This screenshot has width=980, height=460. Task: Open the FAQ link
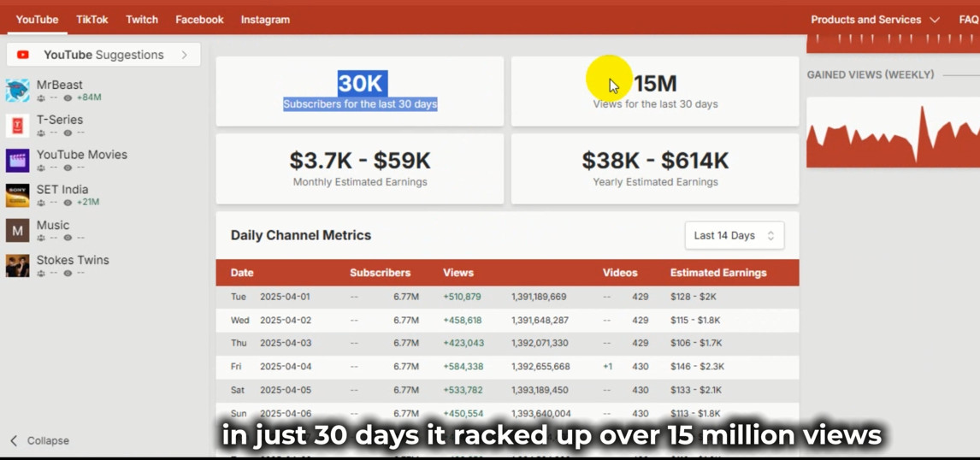pos(969,20)
